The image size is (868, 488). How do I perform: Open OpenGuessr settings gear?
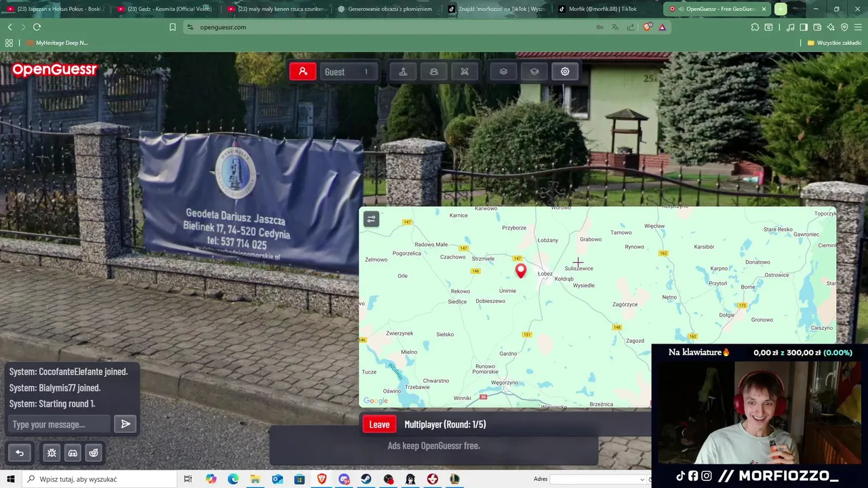click(565, 71)
